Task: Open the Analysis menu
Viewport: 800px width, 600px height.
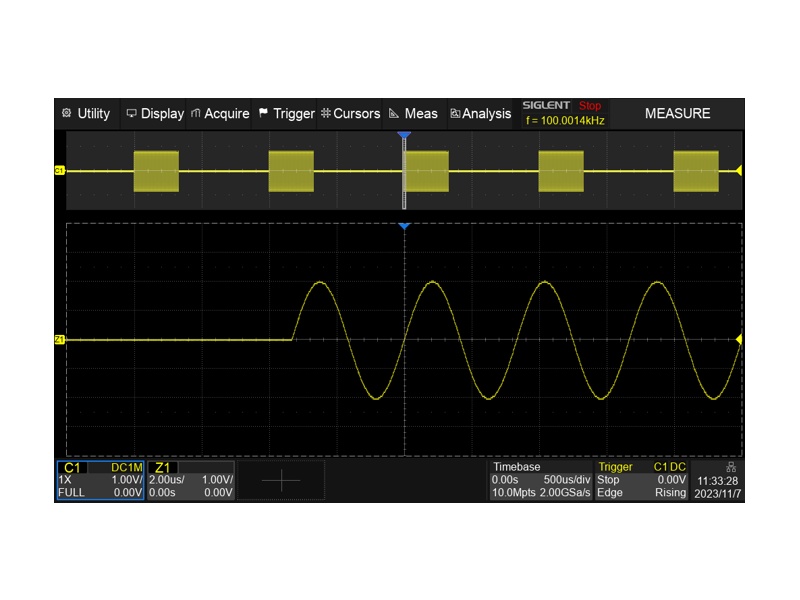Action: [x=480, y=114]
